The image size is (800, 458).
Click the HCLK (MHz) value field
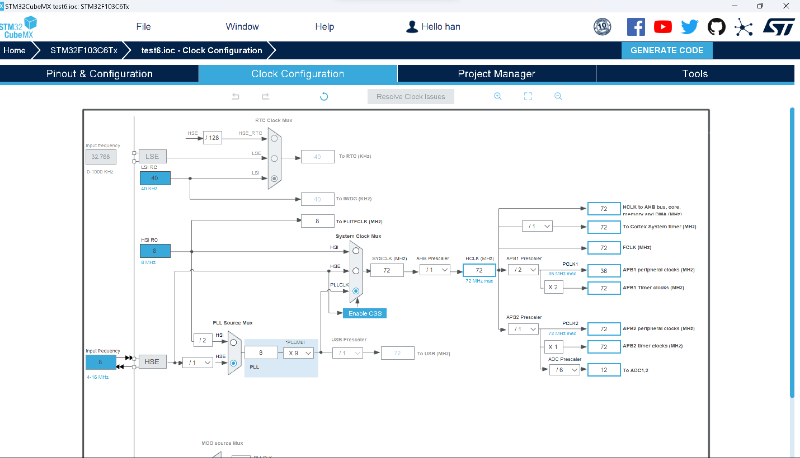coord(479,270)
